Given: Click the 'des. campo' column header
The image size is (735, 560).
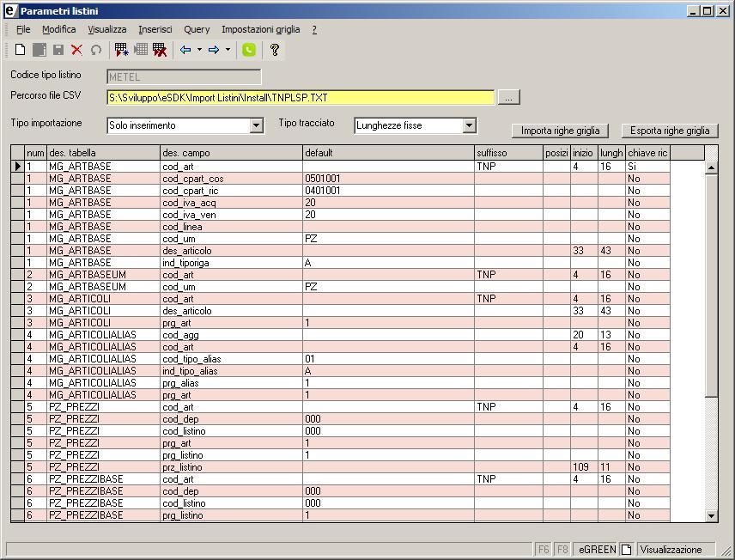Looking at the screenshot, I should point(231,153).
